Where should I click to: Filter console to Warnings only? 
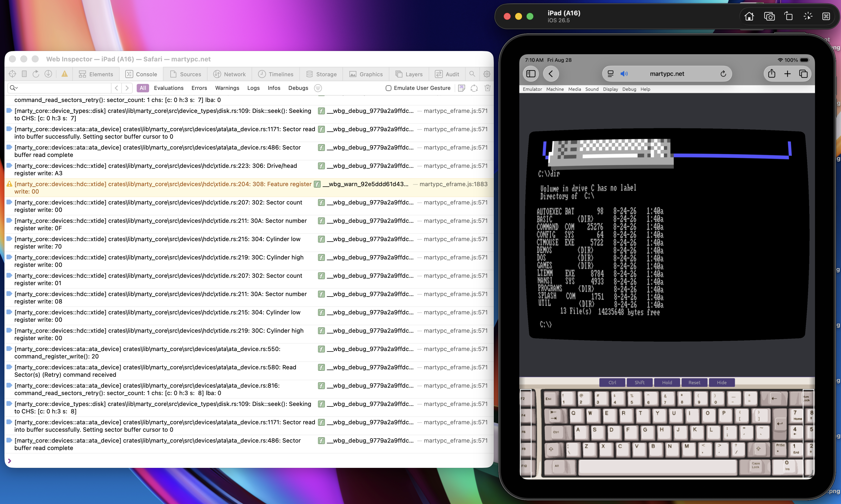coord(227,88)
